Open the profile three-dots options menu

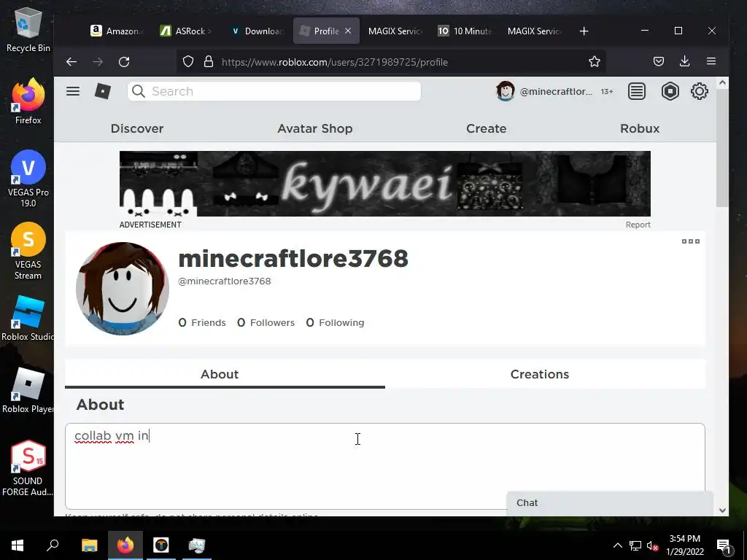pyautogui.click(x=690, y=241)
